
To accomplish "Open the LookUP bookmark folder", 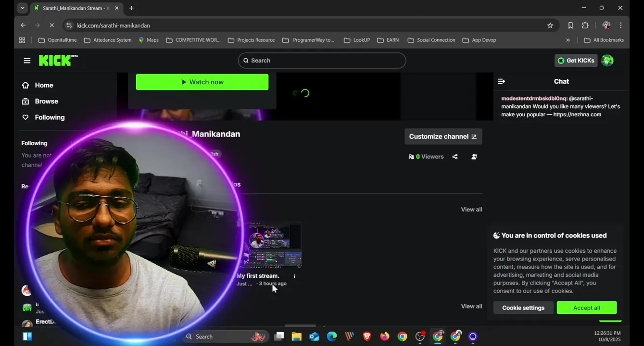I will pyautogui.click(x=357, y=40).
